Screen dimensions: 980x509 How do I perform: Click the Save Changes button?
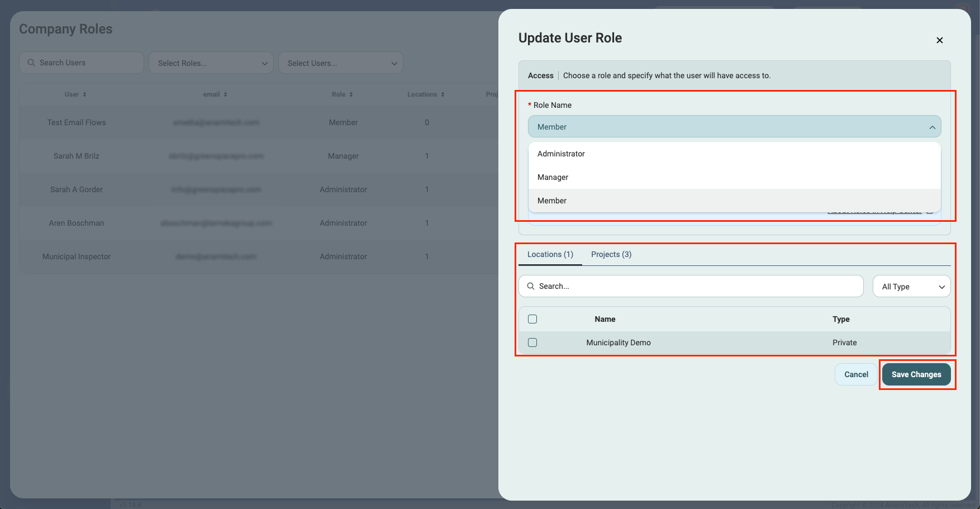(x=916, y=374)
